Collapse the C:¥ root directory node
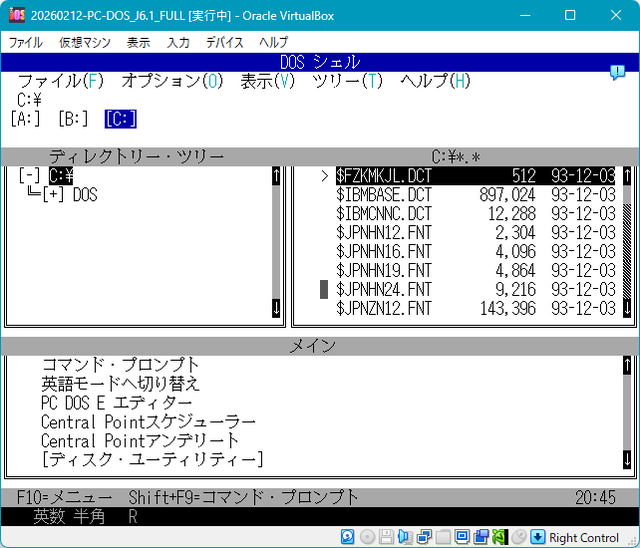The image size is (640, 548). (x=29, y=176)
